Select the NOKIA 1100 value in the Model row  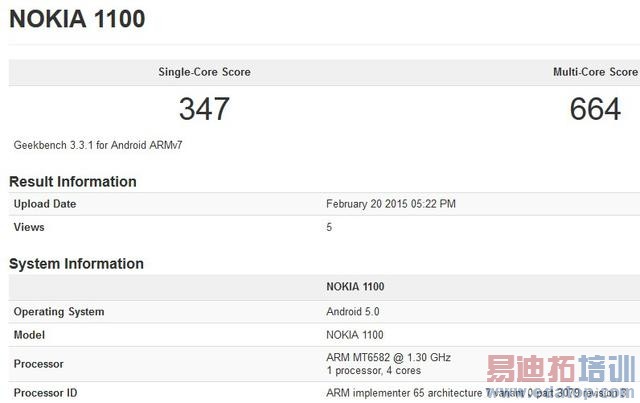pyautogui.click(x=355, y=335)
